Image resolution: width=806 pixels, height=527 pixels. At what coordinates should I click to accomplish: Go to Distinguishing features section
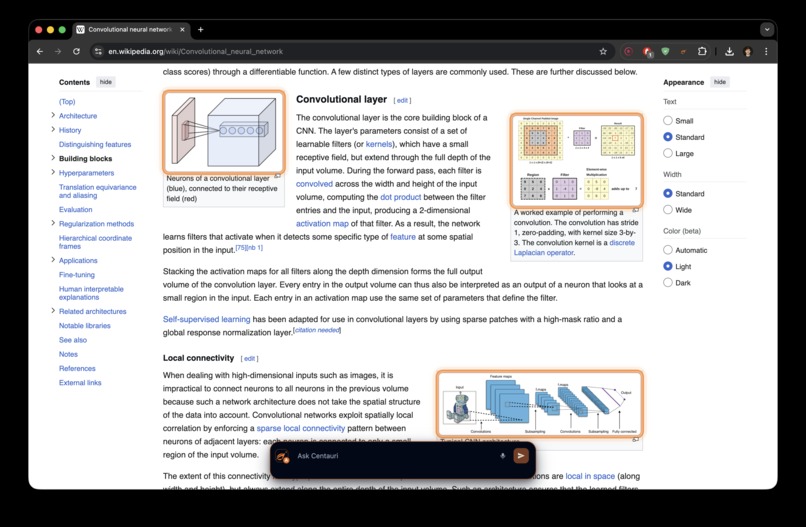95,144
